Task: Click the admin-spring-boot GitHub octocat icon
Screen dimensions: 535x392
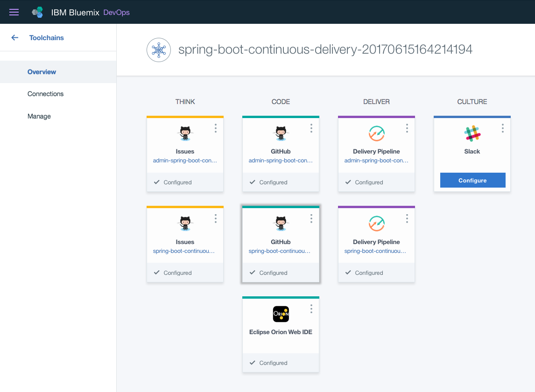Action: (x=281, y=133)
